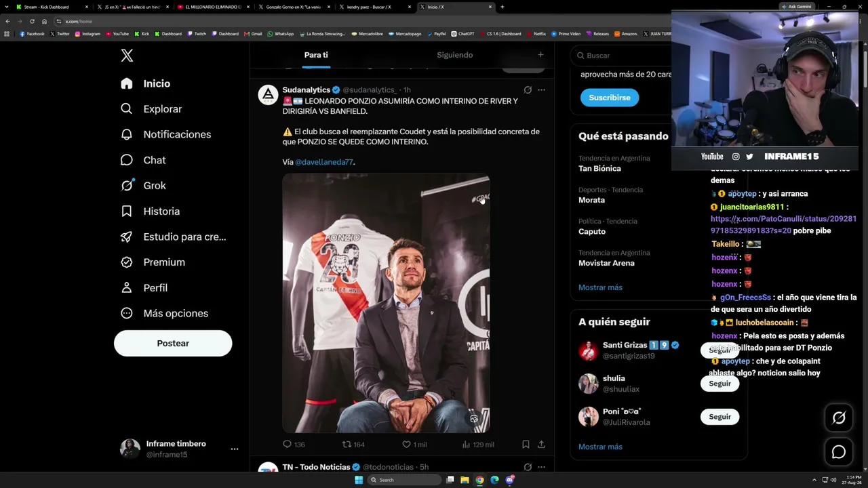Switch to EL MILLONARIO ELIMINADO browser tab

pos(213,7)
